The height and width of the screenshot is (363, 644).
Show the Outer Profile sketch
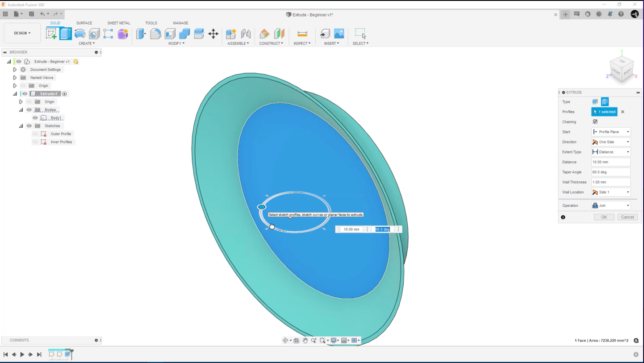click(35, 134)
